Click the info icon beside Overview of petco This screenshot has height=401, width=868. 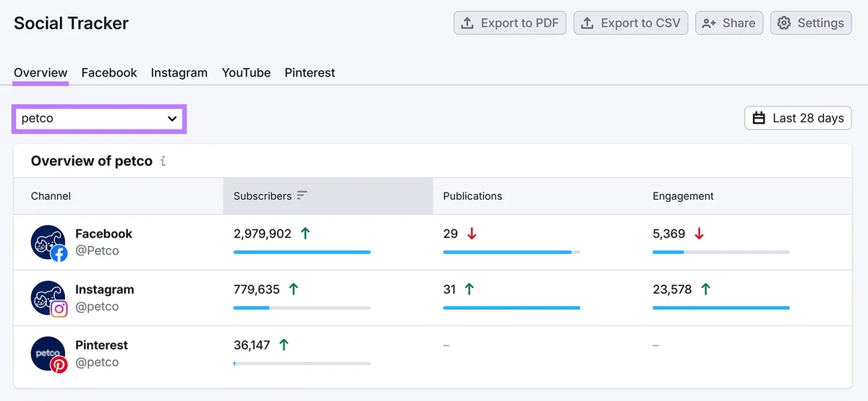click(163, 161)
